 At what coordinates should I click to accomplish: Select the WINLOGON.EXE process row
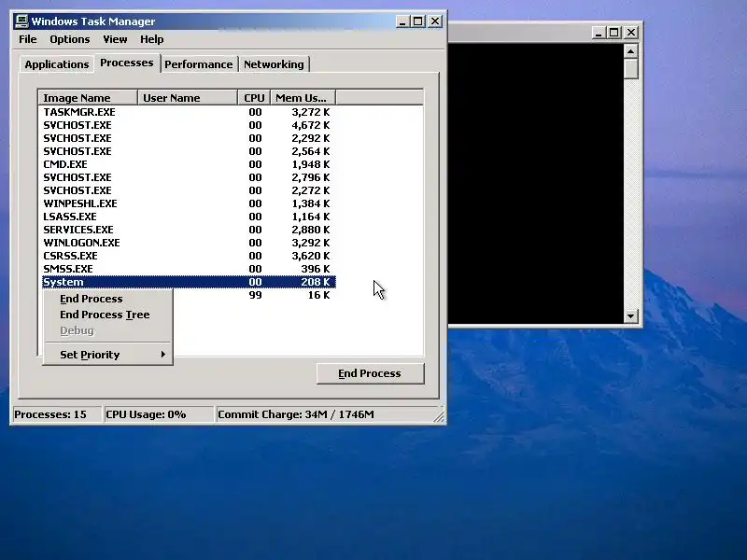[189, 243]
